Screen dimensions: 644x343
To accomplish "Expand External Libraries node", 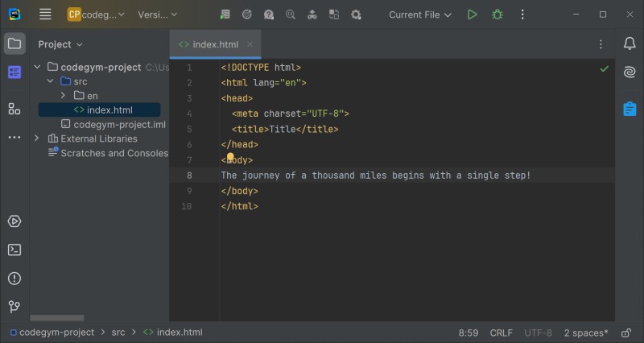I will point(37,138).
